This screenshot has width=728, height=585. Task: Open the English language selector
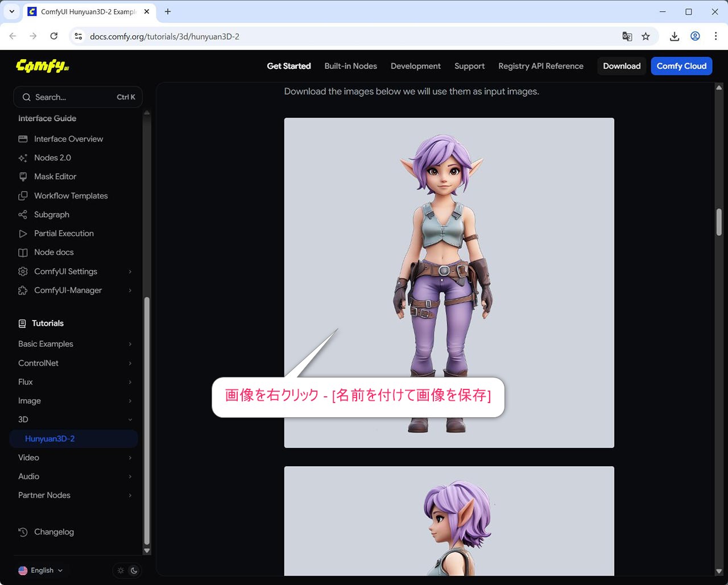click(x=40, y=571)
